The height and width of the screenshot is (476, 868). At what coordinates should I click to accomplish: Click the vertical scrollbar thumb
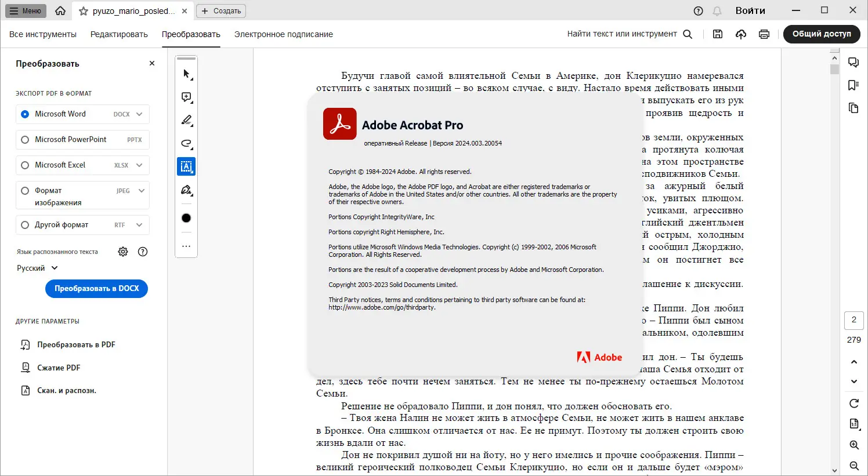(835, 70)
